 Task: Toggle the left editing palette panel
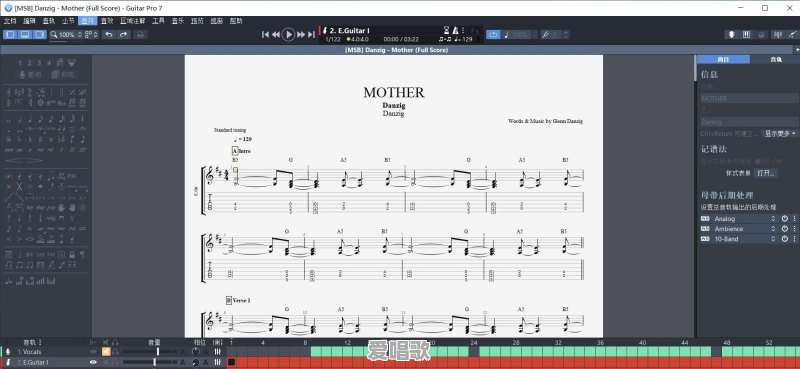(x=10, y=34)
